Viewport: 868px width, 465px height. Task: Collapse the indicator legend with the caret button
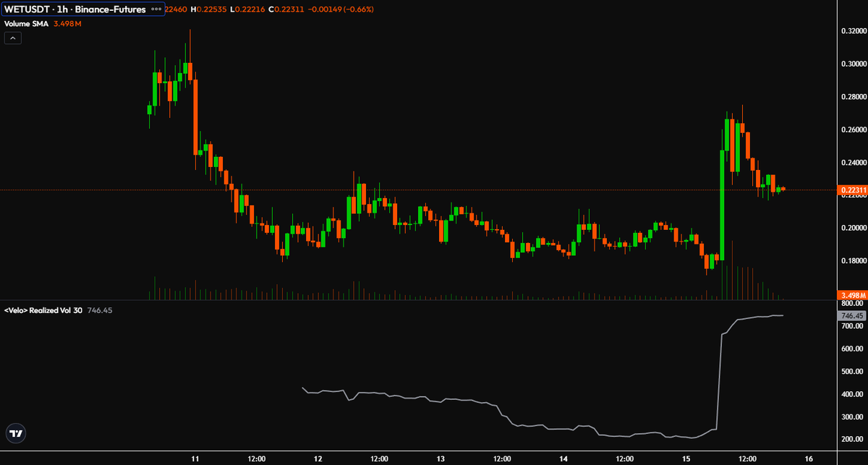point(12,38)
